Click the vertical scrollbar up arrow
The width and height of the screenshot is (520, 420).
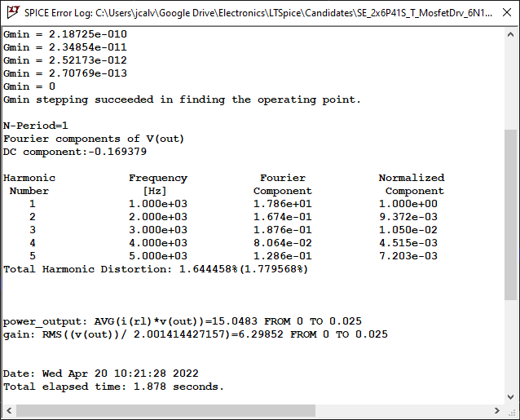[x=511, y=34]
